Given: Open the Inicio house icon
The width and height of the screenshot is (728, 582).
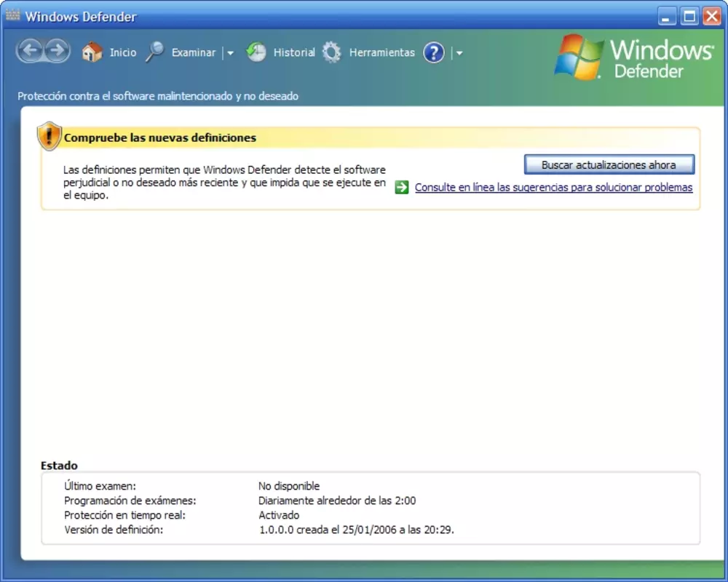Looking at the screenshot, I should coord(92,52).
